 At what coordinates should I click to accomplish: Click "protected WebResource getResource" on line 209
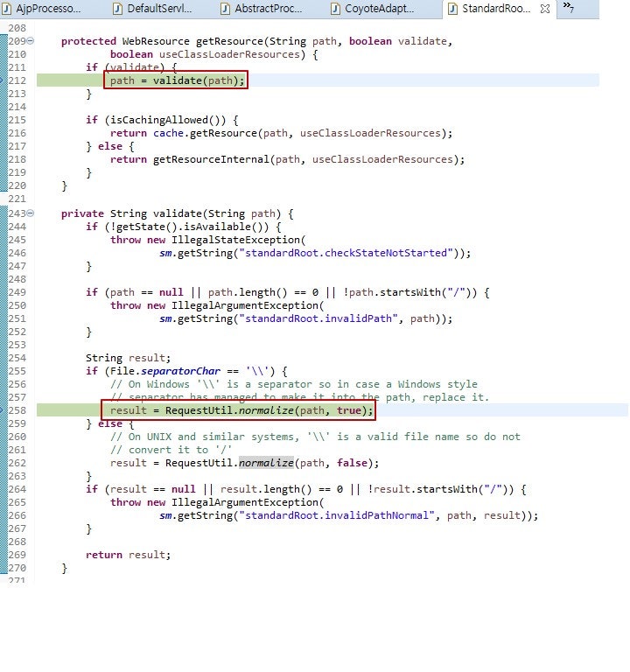point(162,41)
